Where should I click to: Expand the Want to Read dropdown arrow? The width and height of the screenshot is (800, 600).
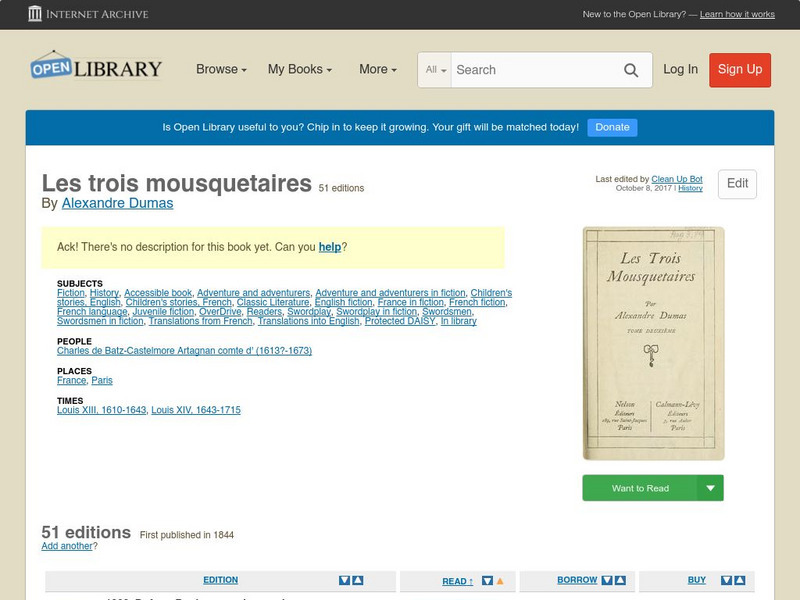click(710, 488)
